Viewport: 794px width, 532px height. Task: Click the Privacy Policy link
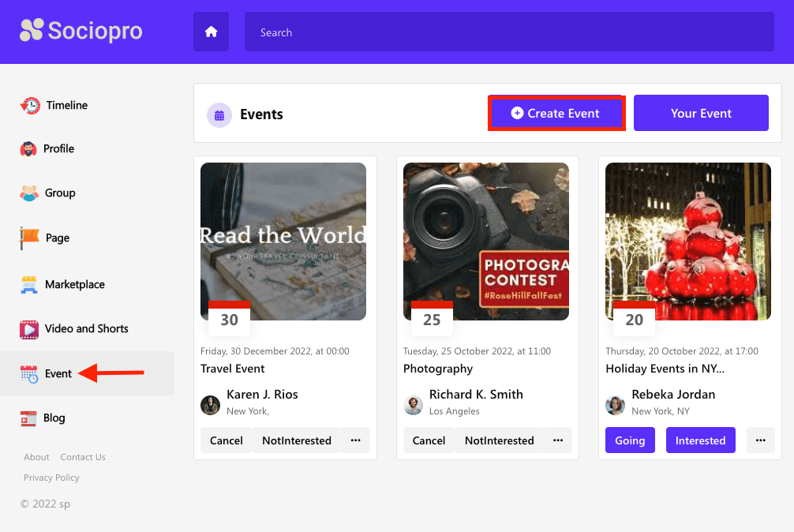[51, 478]
